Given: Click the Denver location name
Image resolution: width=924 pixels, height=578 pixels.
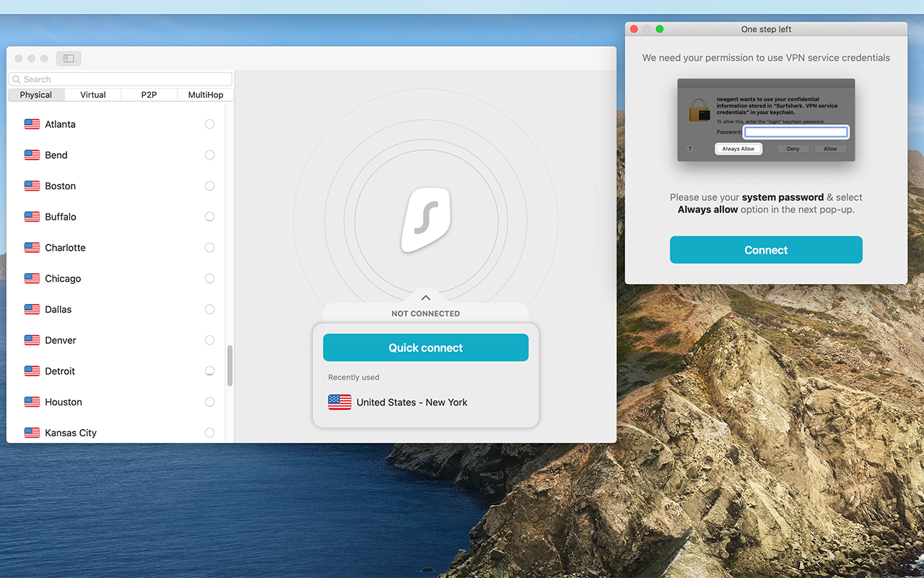Looking at the screenshot, I should tap(61, 340).
